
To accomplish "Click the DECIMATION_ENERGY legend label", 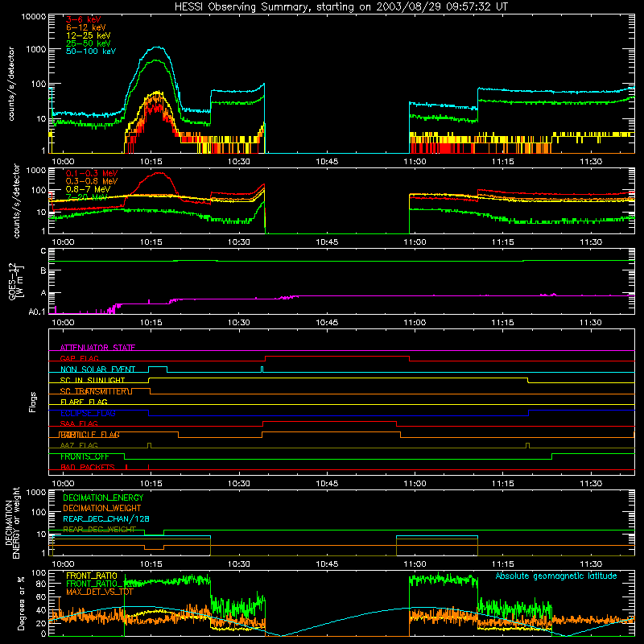I will tap(103, 497).
